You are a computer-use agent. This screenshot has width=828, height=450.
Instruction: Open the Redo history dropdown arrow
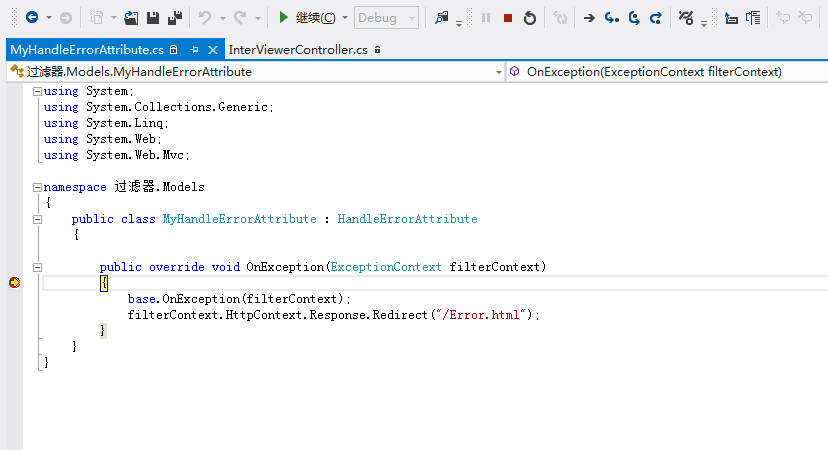point(258,18)
